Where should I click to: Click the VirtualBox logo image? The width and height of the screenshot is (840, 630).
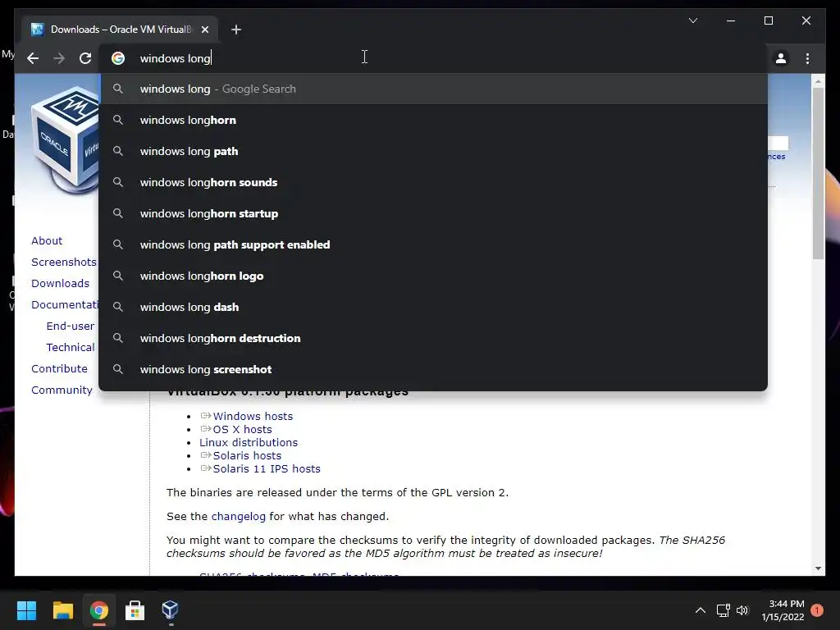(65, 140)
